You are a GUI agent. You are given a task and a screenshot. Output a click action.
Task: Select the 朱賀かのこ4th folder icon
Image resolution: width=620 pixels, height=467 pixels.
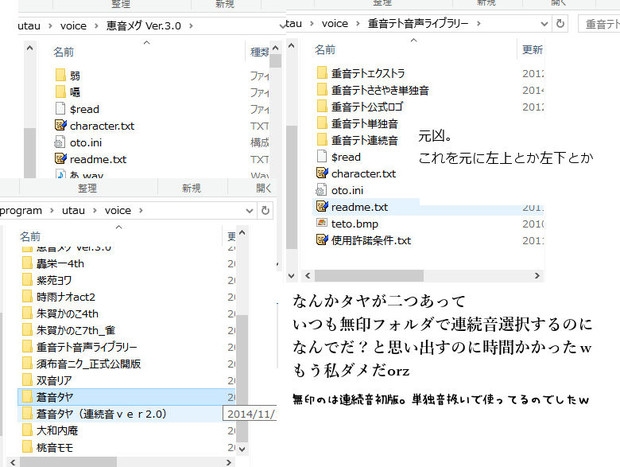tap(27, 313)
